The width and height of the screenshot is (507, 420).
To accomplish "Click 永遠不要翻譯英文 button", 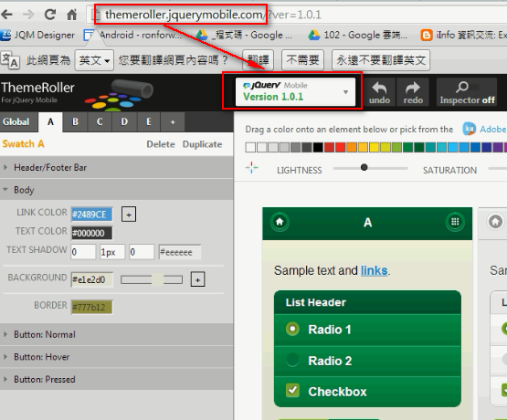I will (381, 60).
